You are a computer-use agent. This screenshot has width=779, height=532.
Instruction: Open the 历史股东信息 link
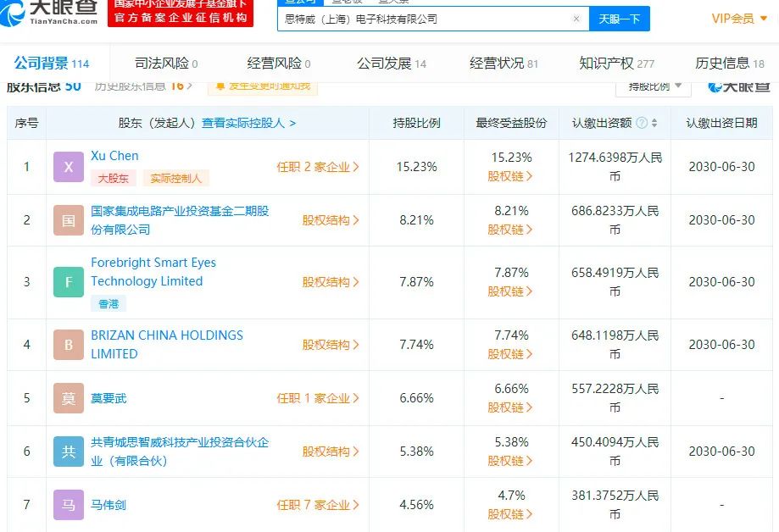coord(143,86)
